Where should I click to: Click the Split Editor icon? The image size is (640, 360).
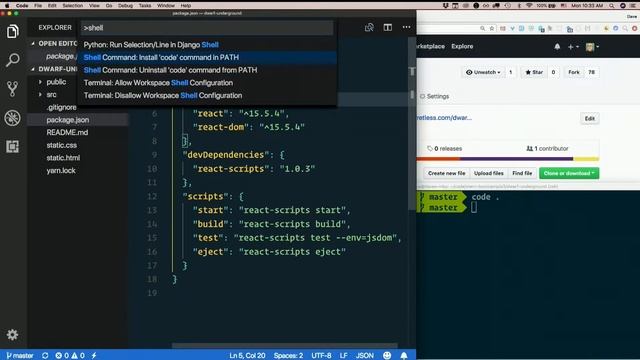(388, 27)
